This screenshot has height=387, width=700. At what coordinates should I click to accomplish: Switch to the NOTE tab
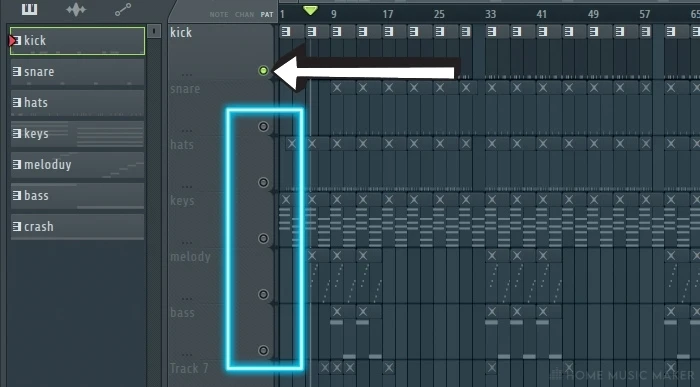(x=219, y=15)
